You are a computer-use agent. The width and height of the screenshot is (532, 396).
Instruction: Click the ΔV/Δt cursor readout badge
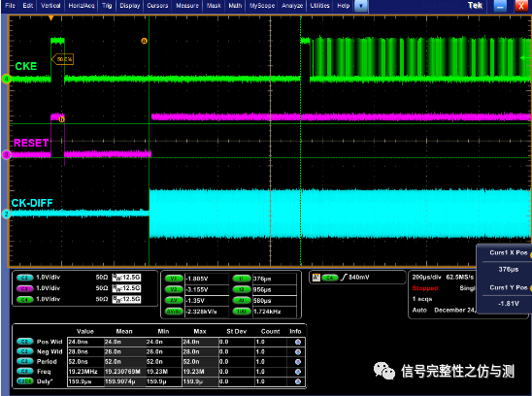point(174,312)
